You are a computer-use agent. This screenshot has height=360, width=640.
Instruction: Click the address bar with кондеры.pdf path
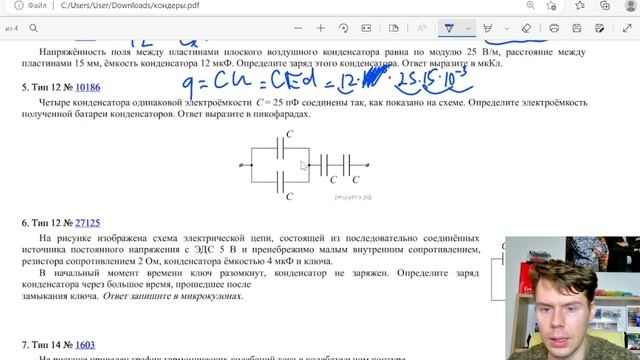click(x=130, y=5)
